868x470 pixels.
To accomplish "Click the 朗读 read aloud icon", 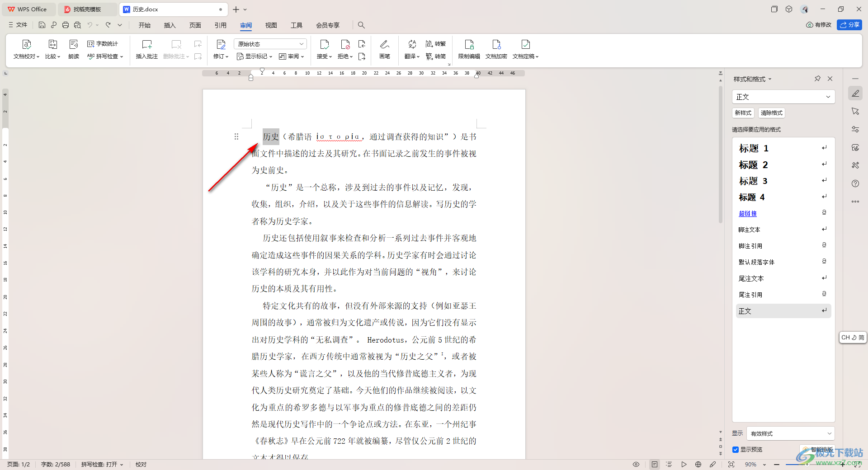I will coord(74,44).
